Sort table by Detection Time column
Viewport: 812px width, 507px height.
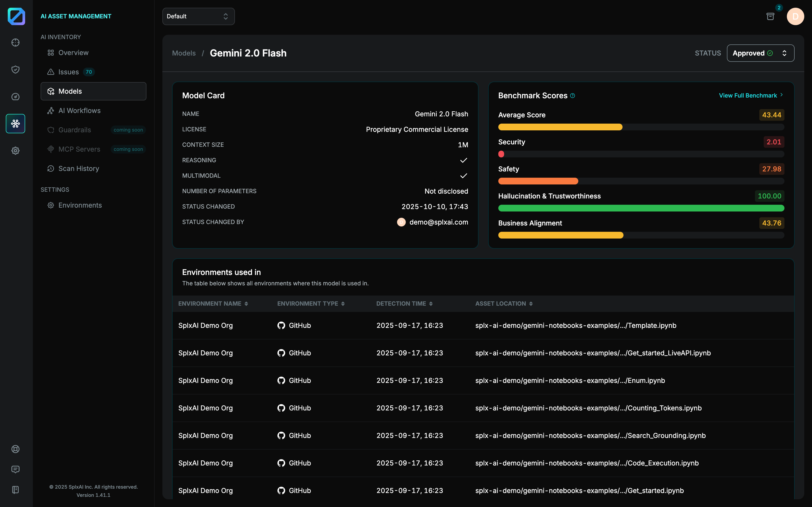(x=404, y=303)
